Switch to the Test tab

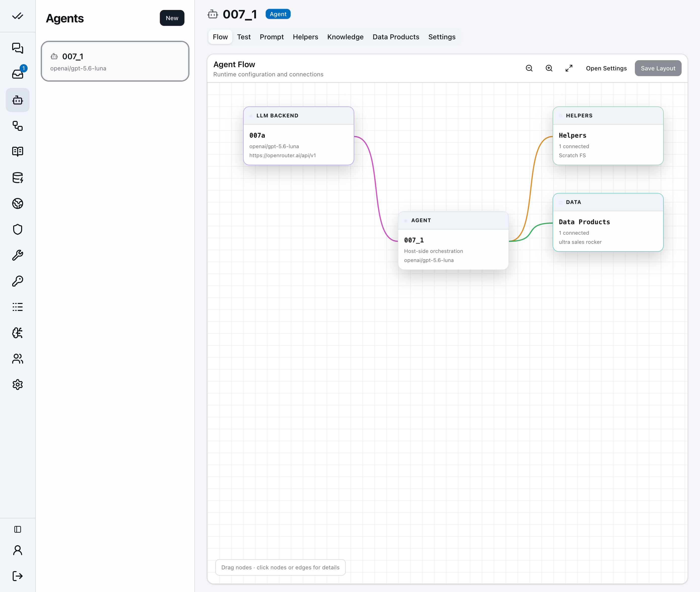click(244, 37)
